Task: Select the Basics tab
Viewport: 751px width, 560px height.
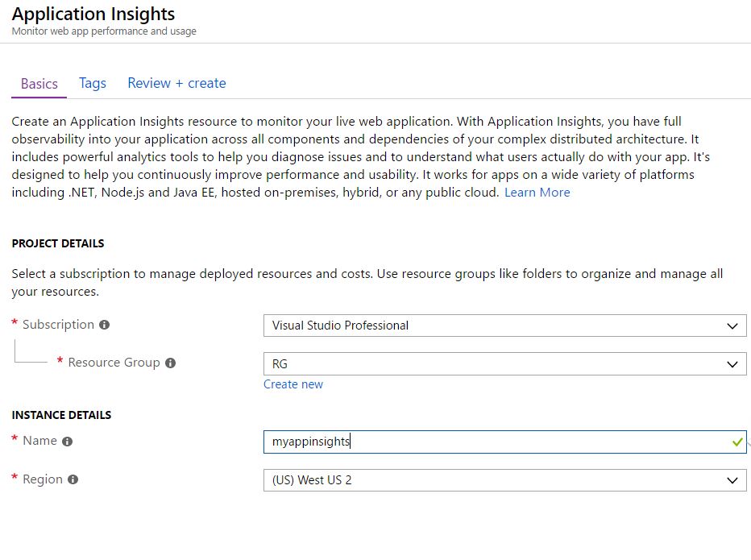Action: click(38, 83)
